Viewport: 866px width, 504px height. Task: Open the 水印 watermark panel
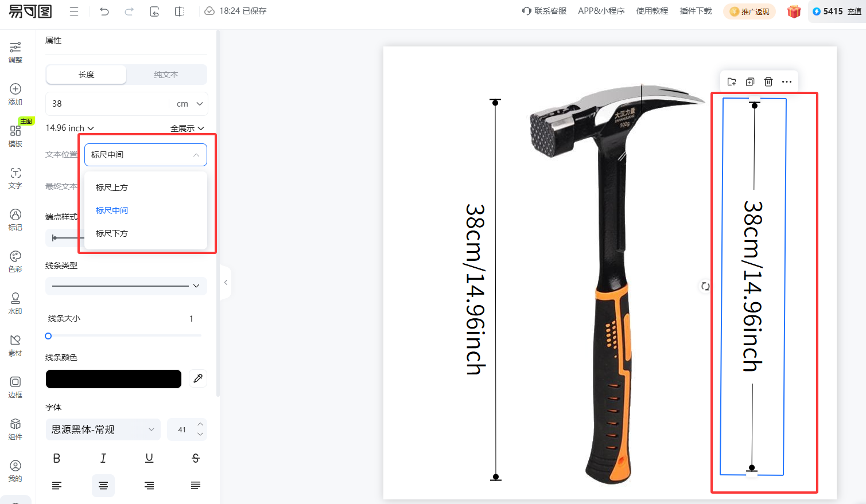coord(15,303)
